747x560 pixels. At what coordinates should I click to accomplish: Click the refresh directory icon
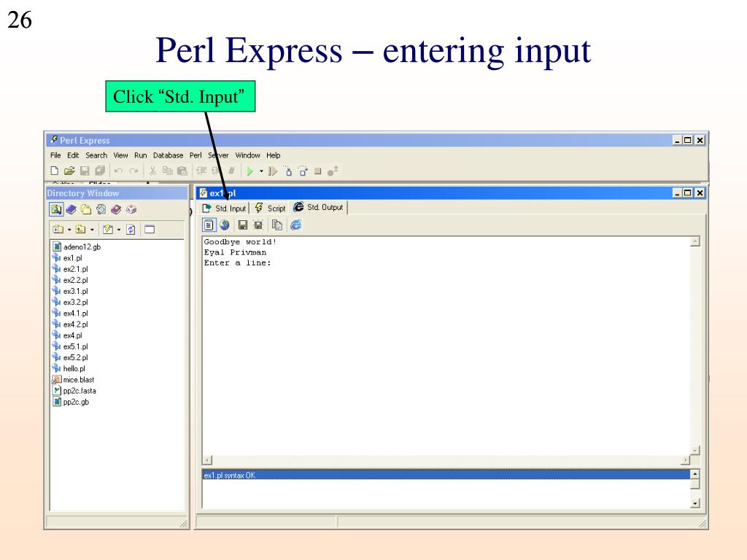[x=131, y=230]
